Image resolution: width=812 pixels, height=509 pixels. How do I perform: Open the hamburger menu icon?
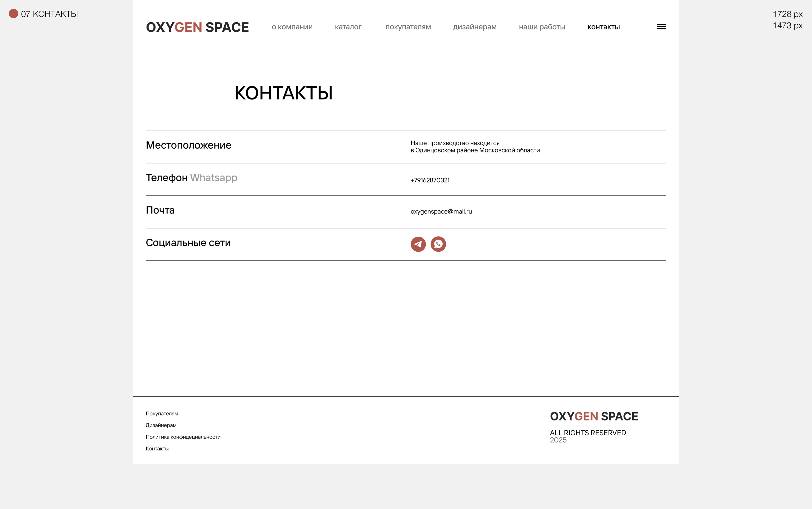[x=661, y=27]
